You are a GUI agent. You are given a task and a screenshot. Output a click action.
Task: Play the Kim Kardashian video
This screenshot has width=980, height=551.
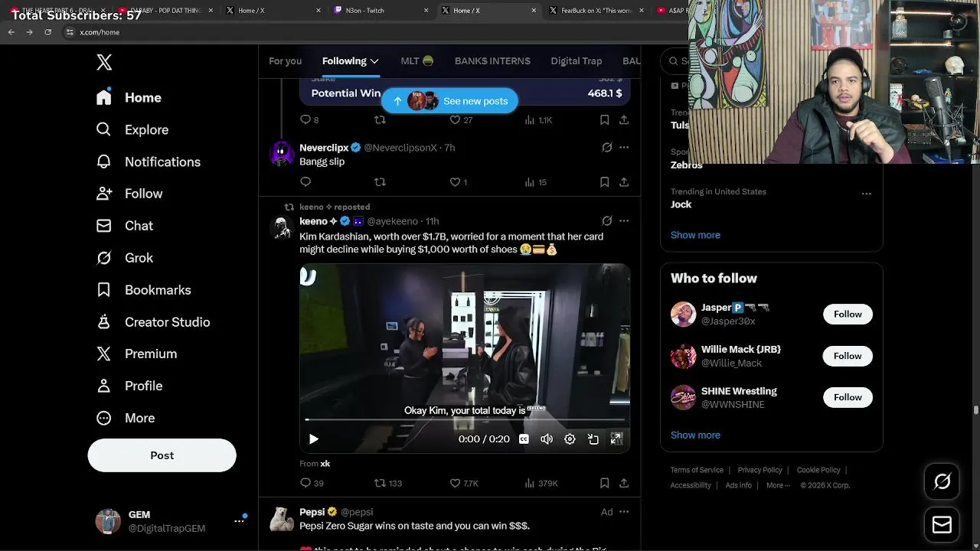click(x=313, y=439)
